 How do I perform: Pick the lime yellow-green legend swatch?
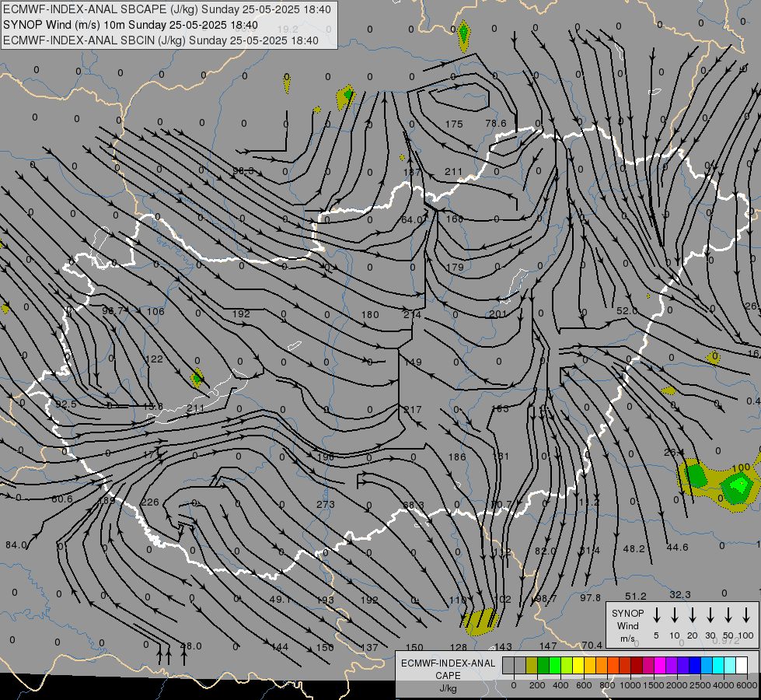coord(567,666)
